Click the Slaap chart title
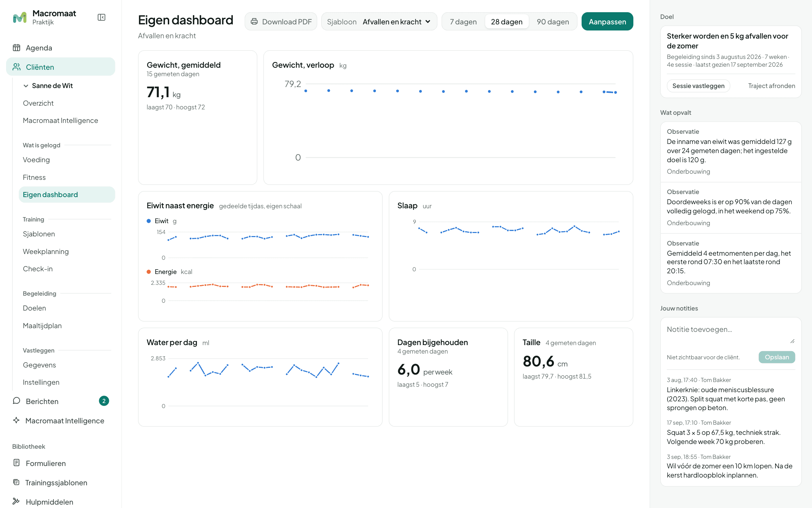Image resolution: width=812 pixels, height=508 pixels. pyautogui.click(x=407, y=206)
